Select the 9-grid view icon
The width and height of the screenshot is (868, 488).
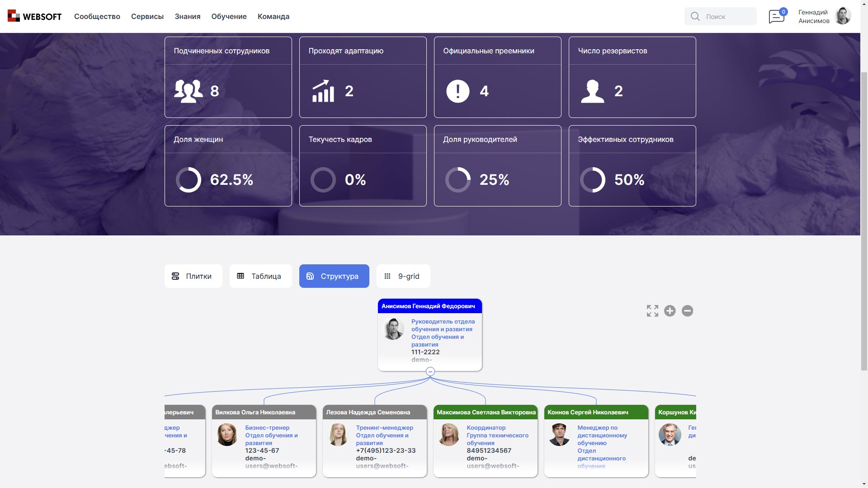(388, 276)
